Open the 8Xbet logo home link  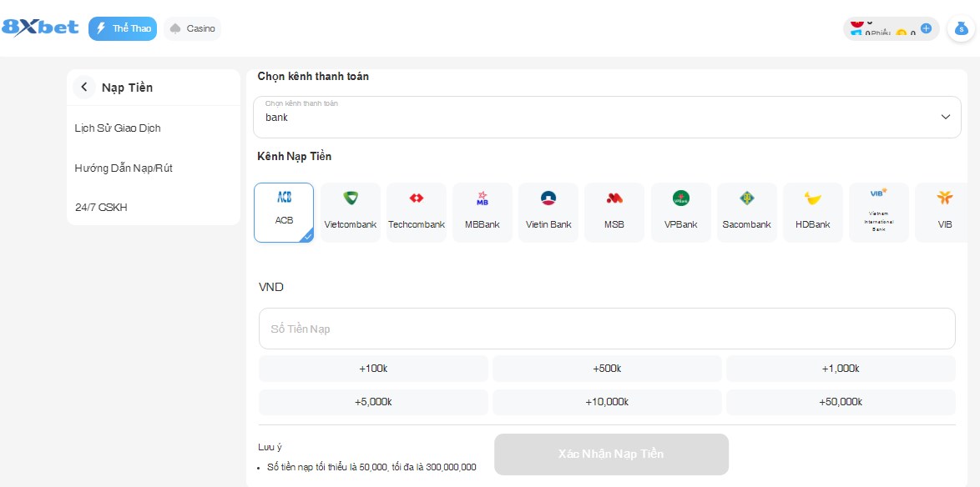(x=40, y=28)
